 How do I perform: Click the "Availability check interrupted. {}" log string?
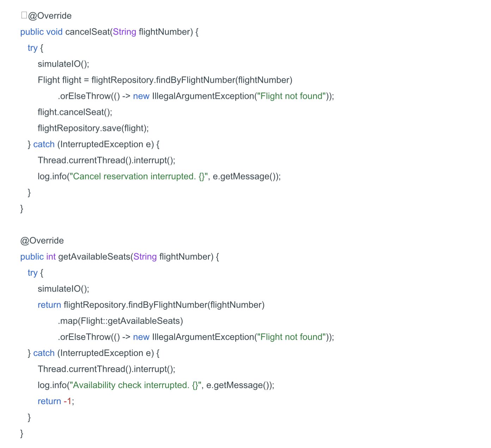pos(135,385)
